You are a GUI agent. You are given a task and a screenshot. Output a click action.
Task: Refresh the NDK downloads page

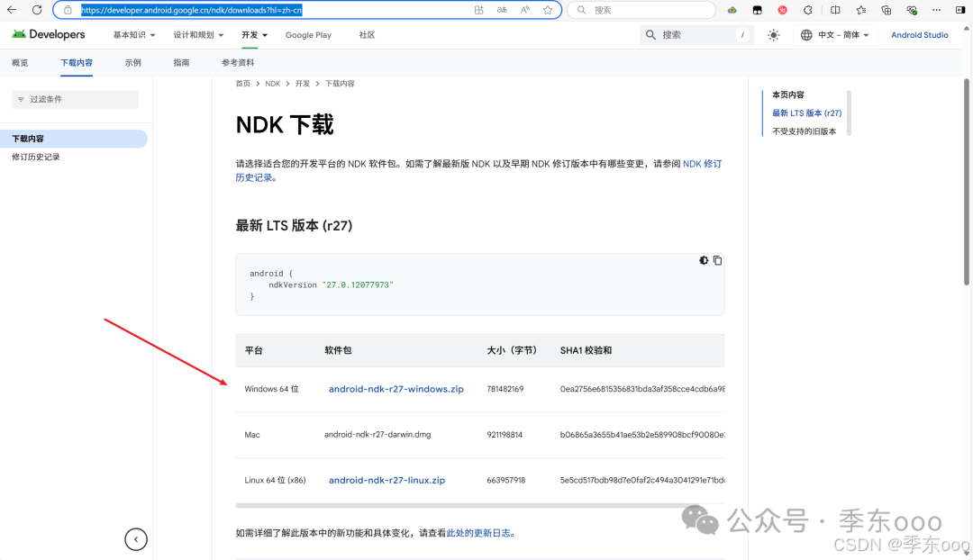coord(37,10)
